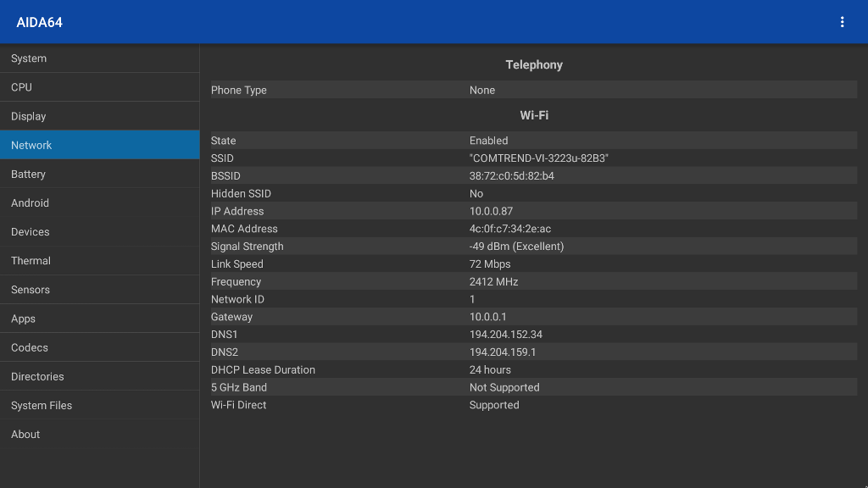Select the MAC Address entry
The height and width of the screenshot is (488, 868).
pos(534,229)
